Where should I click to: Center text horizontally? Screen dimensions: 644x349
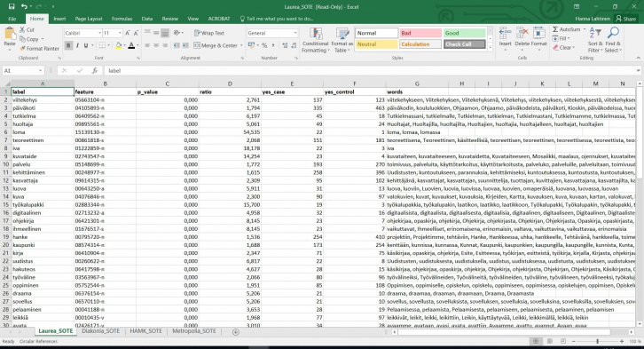point(156,45)
